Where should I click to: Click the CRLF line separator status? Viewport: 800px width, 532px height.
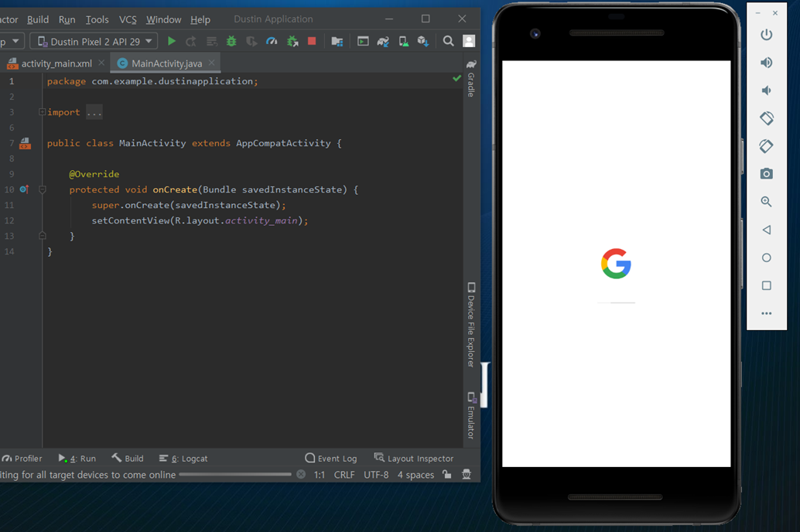(x=344, y=475)
